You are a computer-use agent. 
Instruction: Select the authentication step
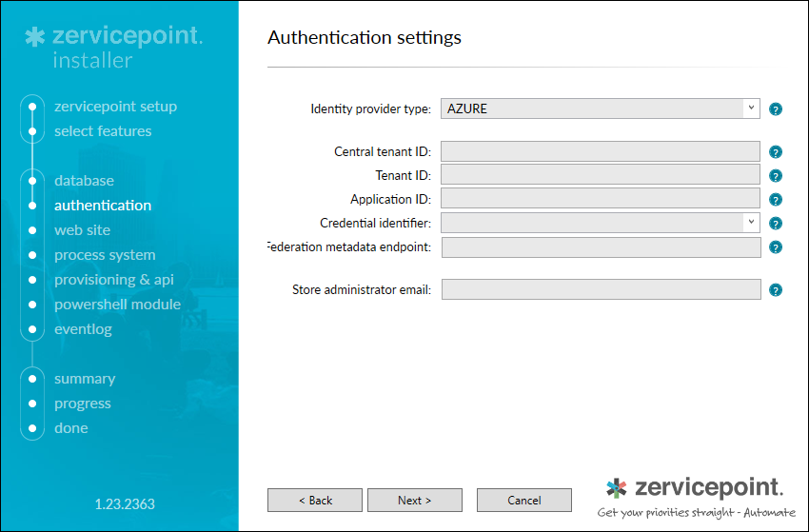coord(103,206)
